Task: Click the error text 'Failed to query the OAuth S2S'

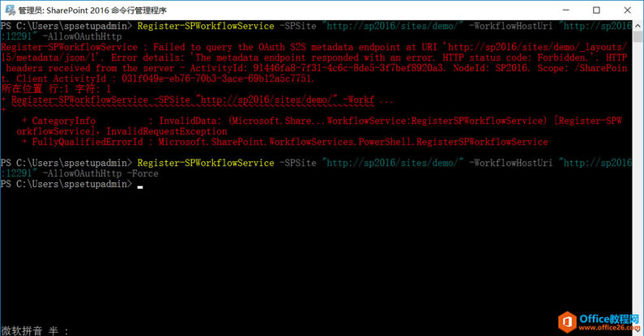Action: (x=229, y=47)
